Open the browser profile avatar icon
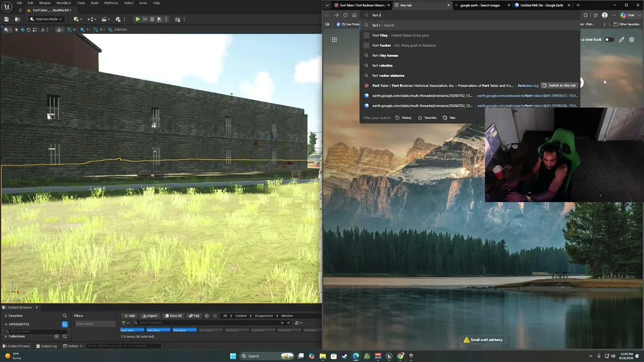This screenshot has height=362, width=644. tap(605, 15)
